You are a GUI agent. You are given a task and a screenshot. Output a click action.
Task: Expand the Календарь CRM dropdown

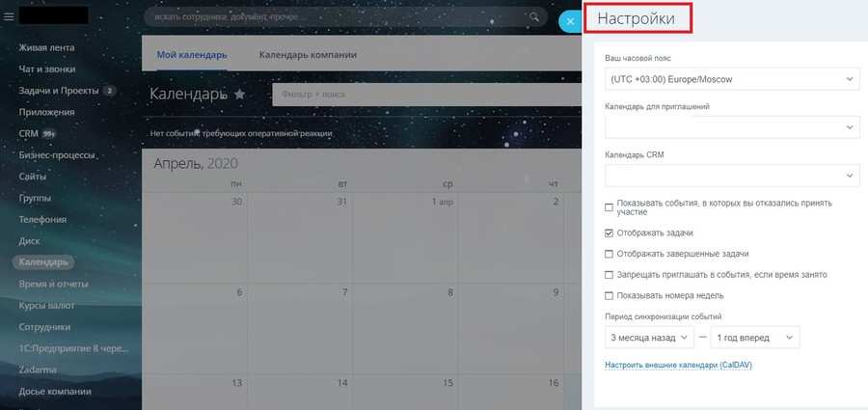[x=732, y=176]
